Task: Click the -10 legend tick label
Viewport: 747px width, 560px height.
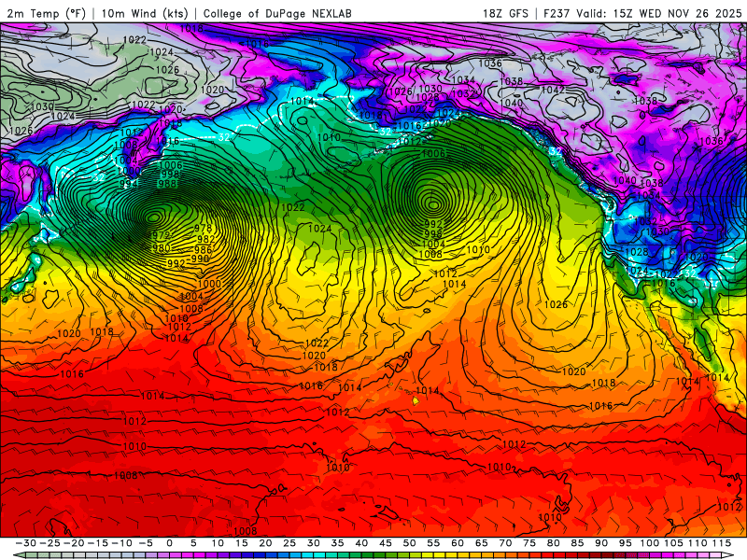Action: click(x=121, y=543)
